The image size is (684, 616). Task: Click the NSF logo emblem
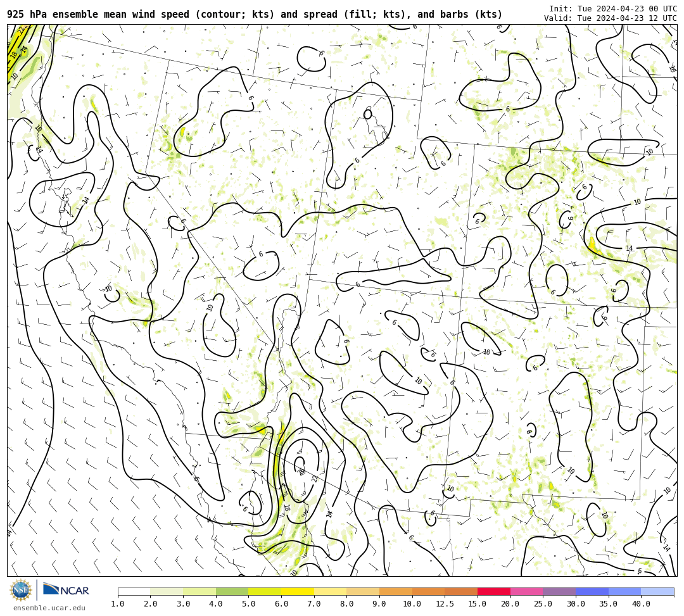[21, 590]
